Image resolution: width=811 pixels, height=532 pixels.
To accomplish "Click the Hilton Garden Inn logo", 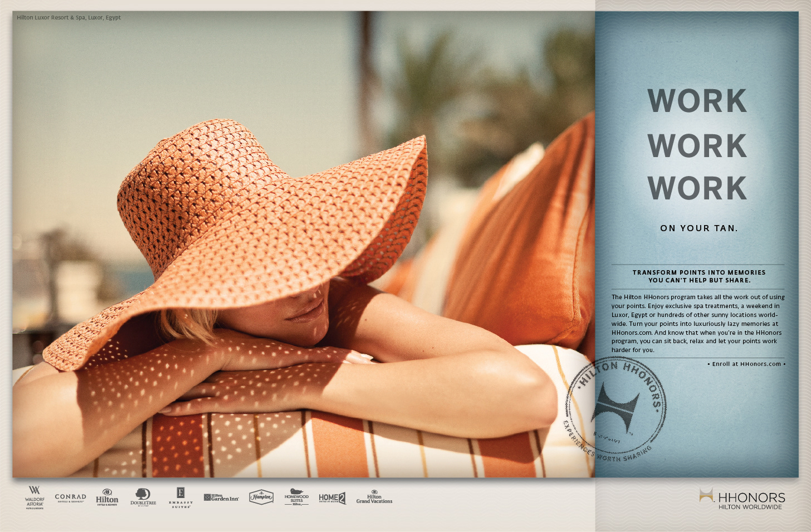I will (221, 497).
